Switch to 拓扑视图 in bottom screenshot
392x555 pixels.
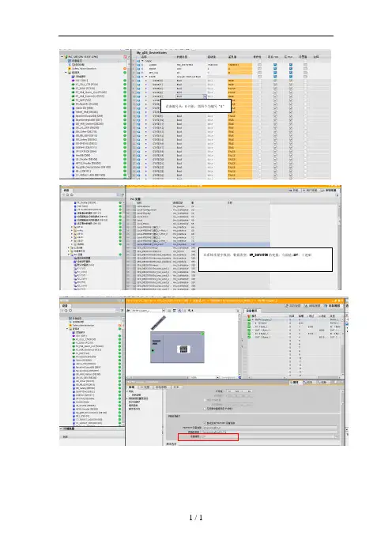[x=295, y=305]
